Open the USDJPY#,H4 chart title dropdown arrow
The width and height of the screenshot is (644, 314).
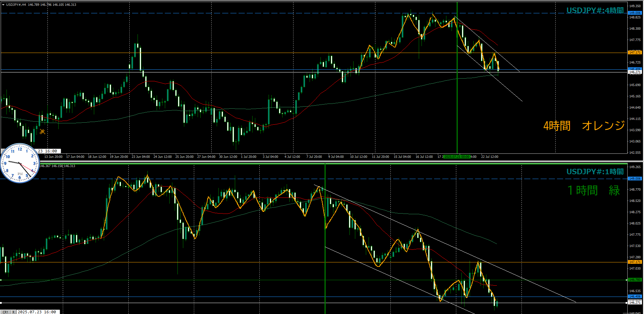point(3,5)
